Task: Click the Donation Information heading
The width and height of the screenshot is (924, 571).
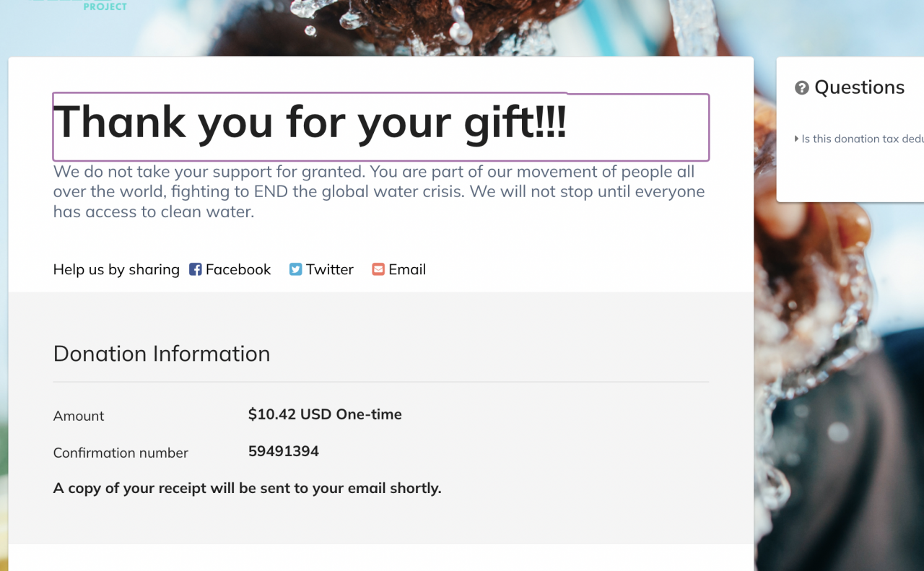Action: point(162,354)
